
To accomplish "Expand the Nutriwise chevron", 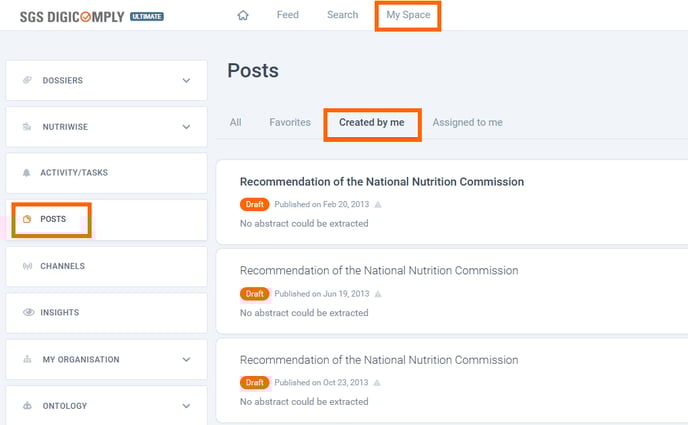I will point(186,127).
